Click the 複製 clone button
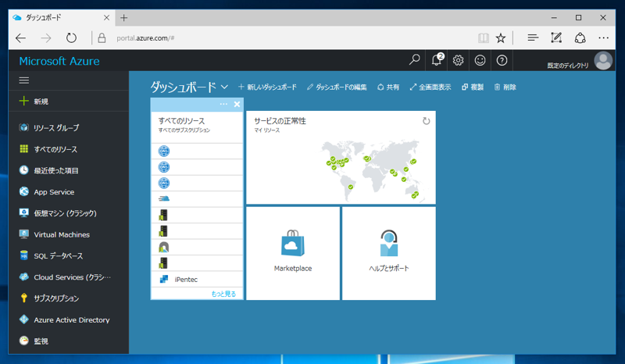 coord(473,87)
